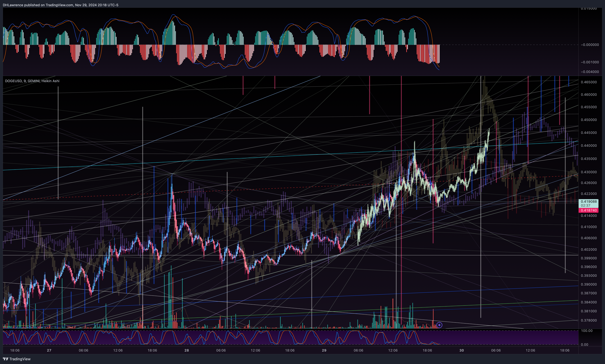The image size is (605, 364).
Task: Click the 0.450000 price axis label
Action: click(x=589, y=120)
